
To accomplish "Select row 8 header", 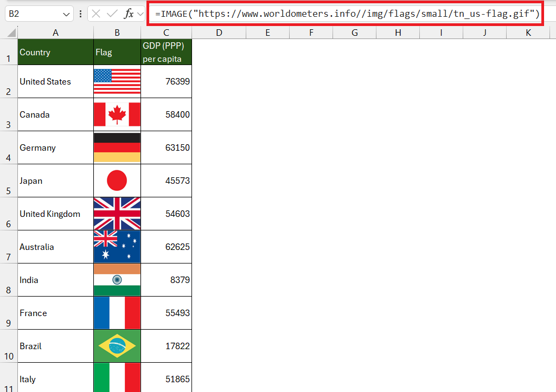I will click(x=9, y=280).
